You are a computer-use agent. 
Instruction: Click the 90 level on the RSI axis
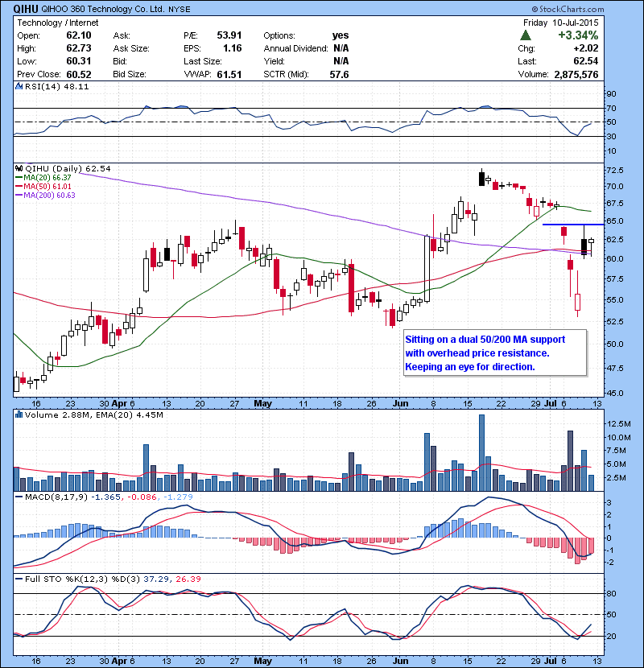[x=611, y=93]
